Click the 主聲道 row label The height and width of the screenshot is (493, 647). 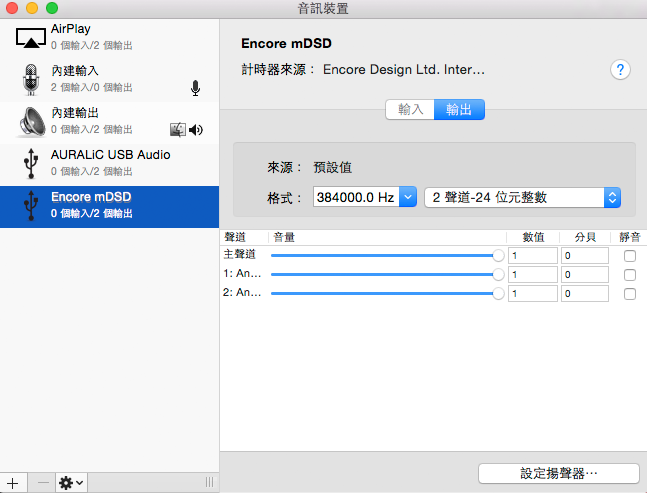(239, 254)
